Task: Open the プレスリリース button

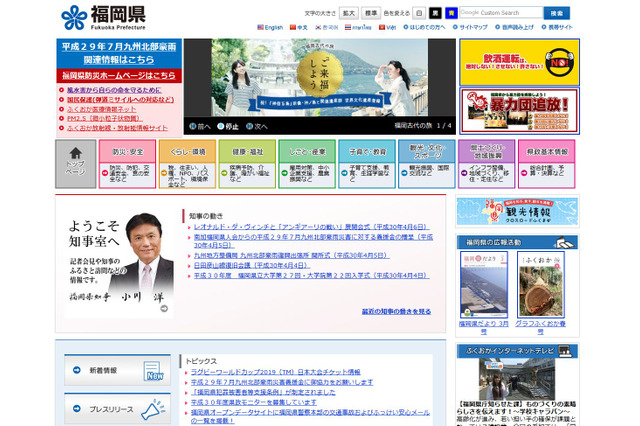Action: [118, 409]
